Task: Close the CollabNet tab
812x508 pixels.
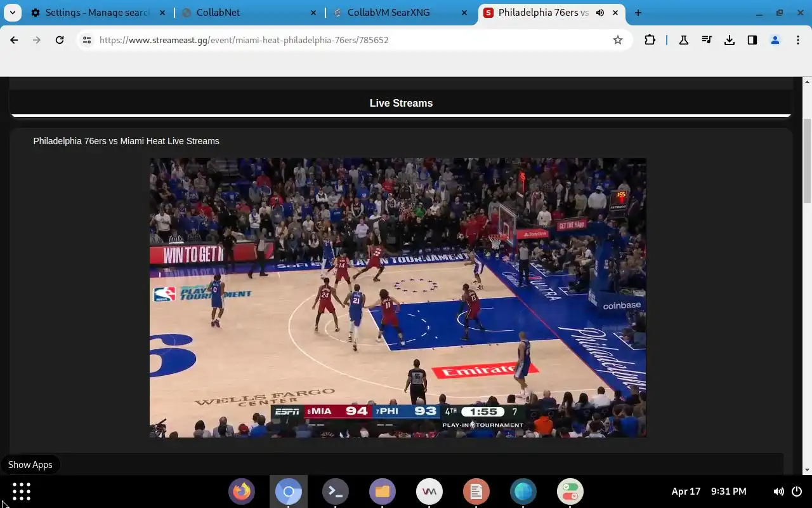Action: tap(314, 13)
